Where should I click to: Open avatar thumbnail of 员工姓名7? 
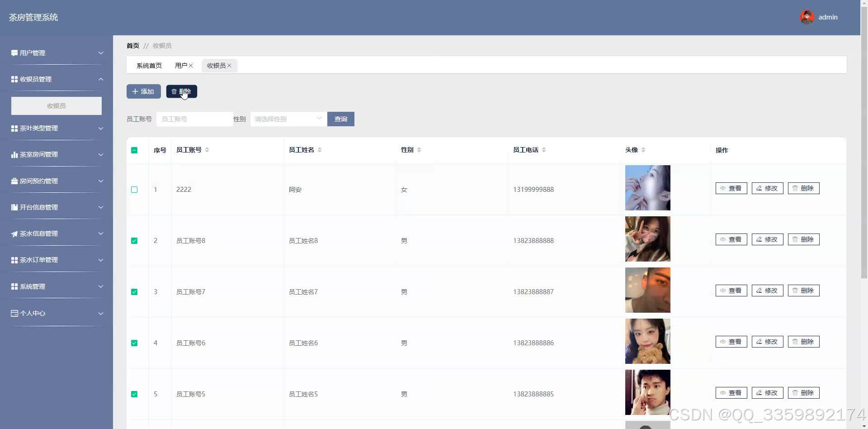[647, 290]
